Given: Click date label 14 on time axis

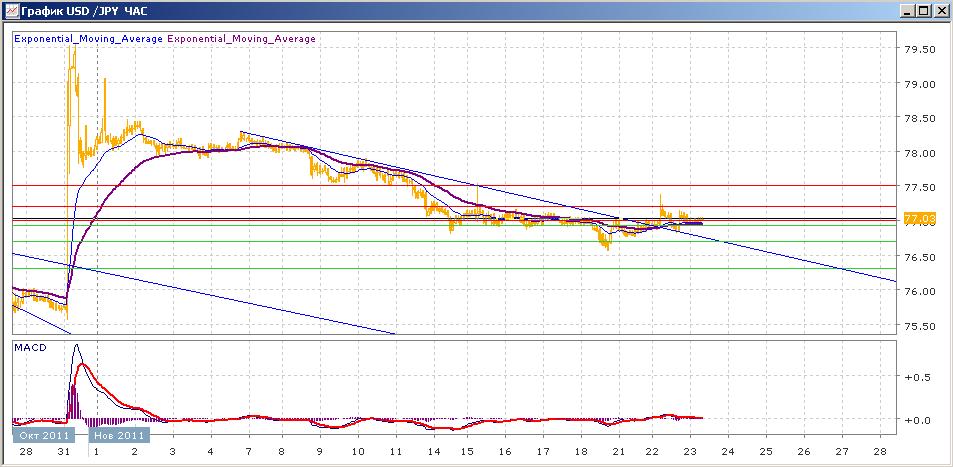Looking at the screenshot, I should click(433, 453).
